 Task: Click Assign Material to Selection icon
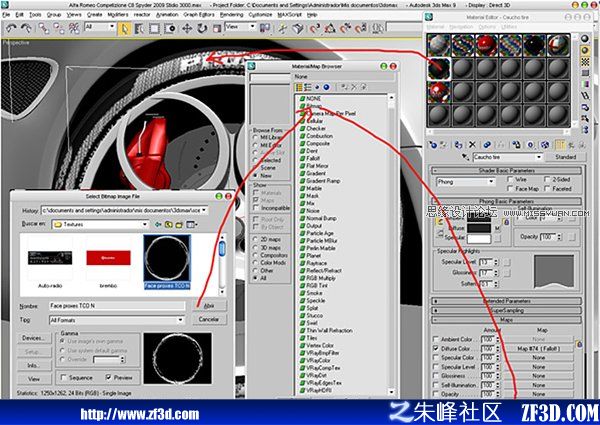pyautogui.click(x=458, y=145)
